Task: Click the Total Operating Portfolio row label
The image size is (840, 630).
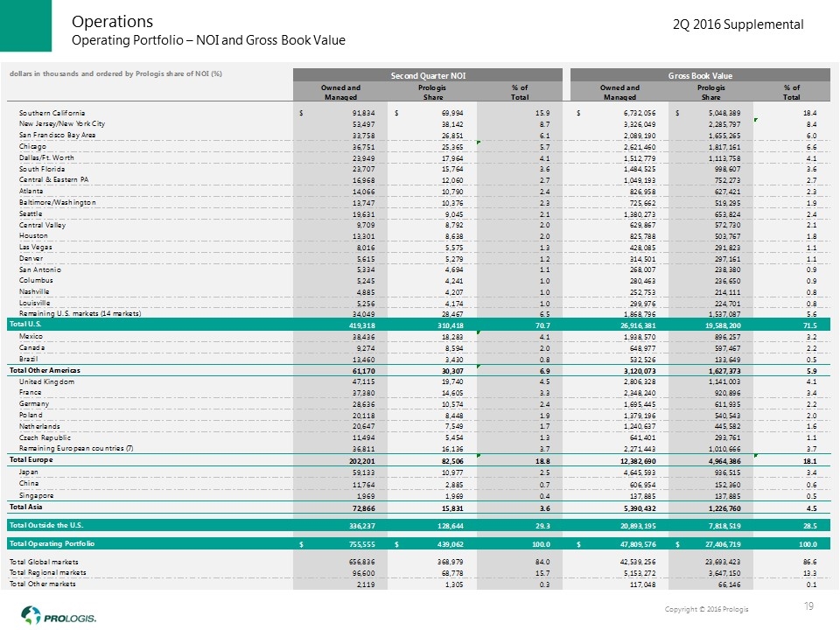Action: point(52,544)
